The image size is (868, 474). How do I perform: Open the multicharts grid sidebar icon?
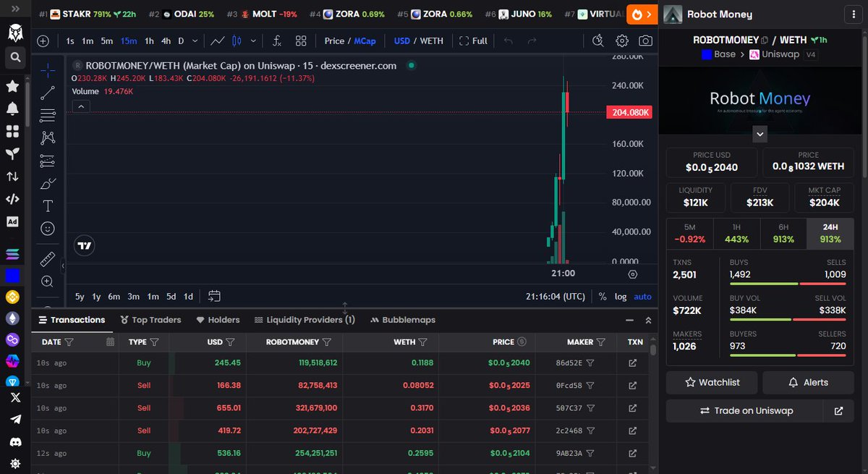pyautogui.click(x=13, y=131)
